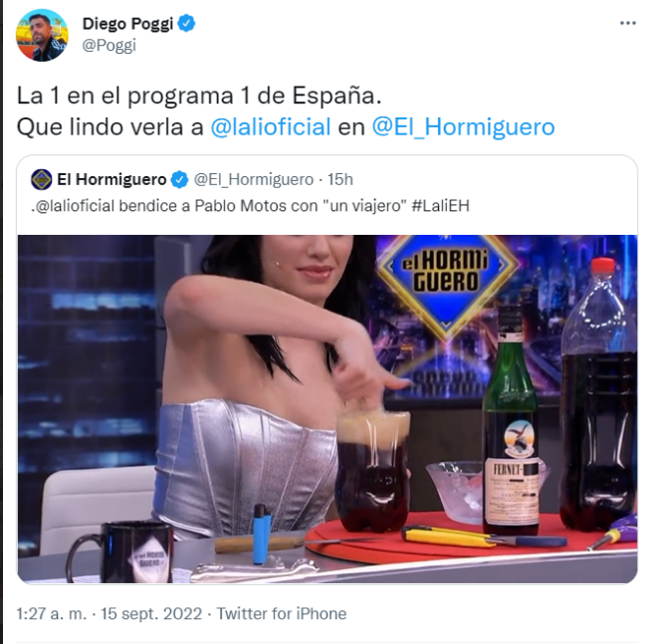Image resolution: width=653 pixels, height=644 pixels.
Task: Click the El Hormiguero account name
Action: pyautogui.click(x=111, y=179)
